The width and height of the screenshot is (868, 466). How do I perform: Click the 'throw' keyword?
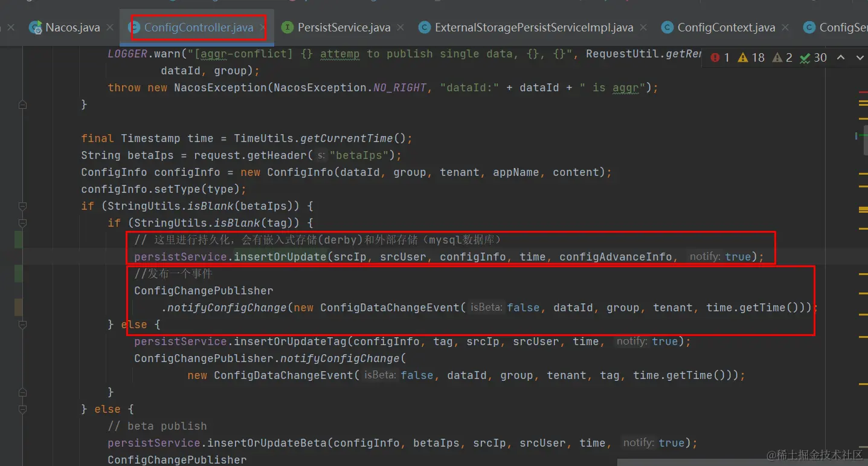pyautogui.click(x=124, y=88)
